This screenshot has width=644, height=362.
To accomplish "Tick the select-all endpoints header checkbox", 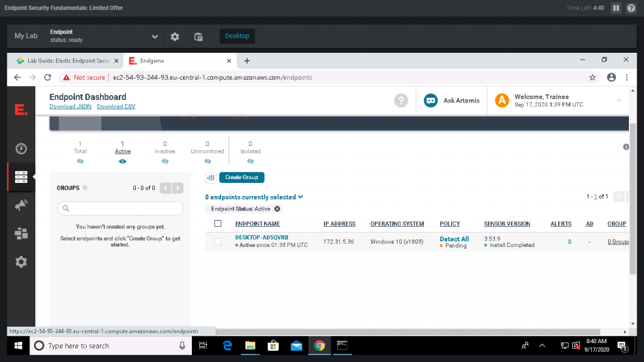I will (218, 223).
